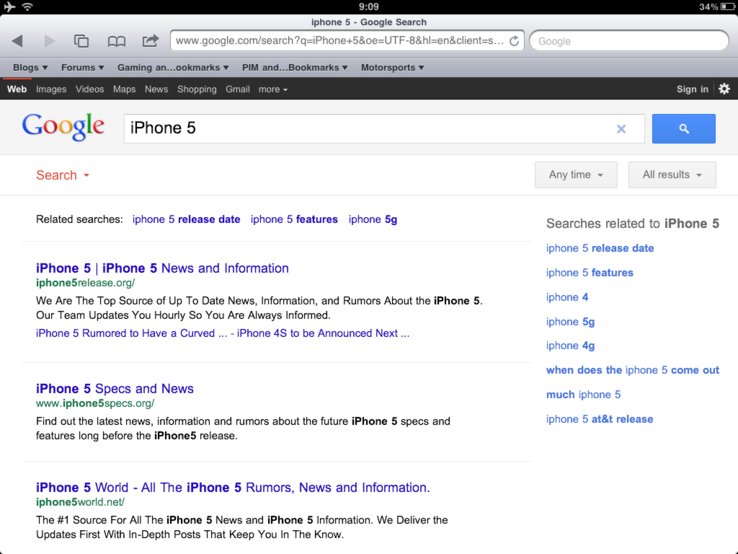Open iPhone 5 News and Information result
Screen dimensions: 738x554
(162, 268)
